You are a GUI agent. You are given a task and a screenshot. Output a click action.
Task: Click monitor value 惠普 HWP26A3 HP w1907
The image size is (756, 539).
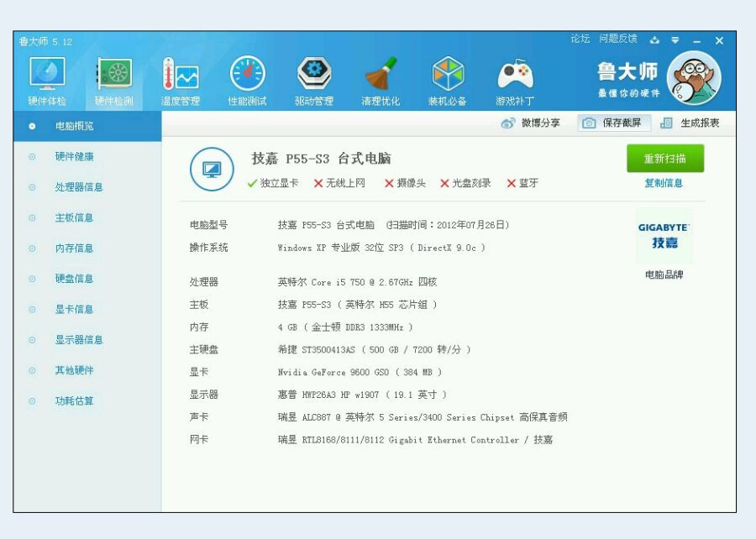click(328, 395)
